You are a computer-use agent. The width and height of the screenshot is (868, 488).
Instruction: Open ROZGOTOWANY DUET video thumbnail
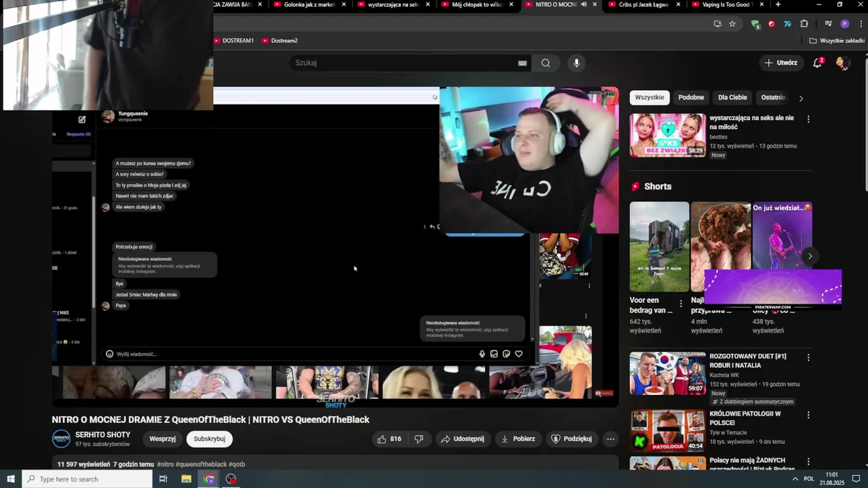pyautogui.click(x=668, y=373)
